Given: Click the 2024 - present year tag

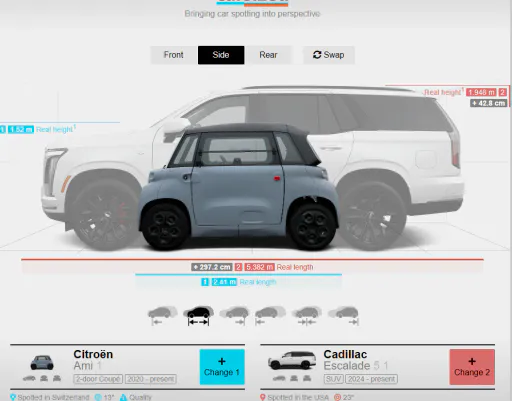Looking at the screenshot, I should [x=371, y=379].
